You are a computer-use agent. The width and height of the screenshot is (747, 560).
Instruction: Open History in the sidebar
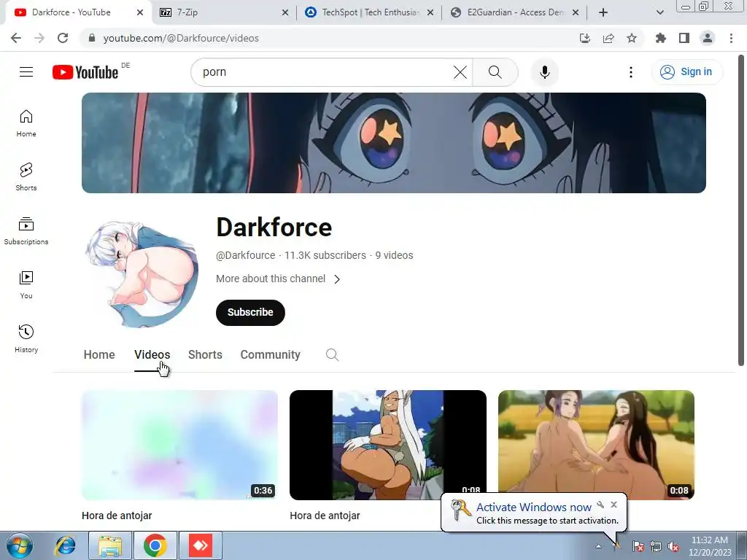(26, 338)
